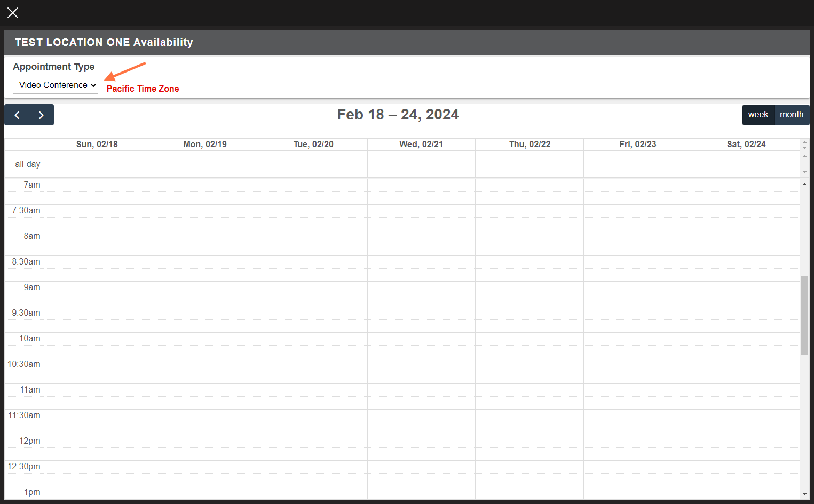Click the 7am time label
The width and height of the screenshot is (814, 504).
32,185
